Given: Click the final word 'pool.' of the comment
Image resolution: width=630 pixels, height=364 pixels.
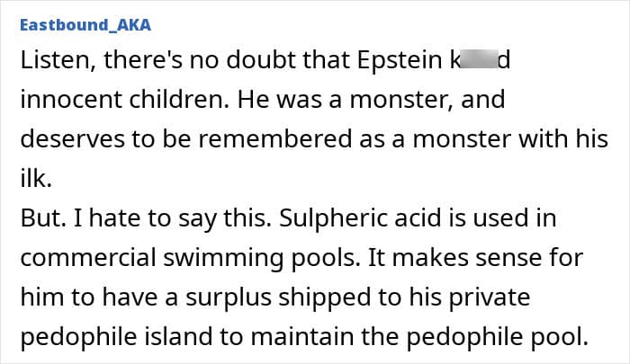Looking at the screenshot, I should click(556, 336).
